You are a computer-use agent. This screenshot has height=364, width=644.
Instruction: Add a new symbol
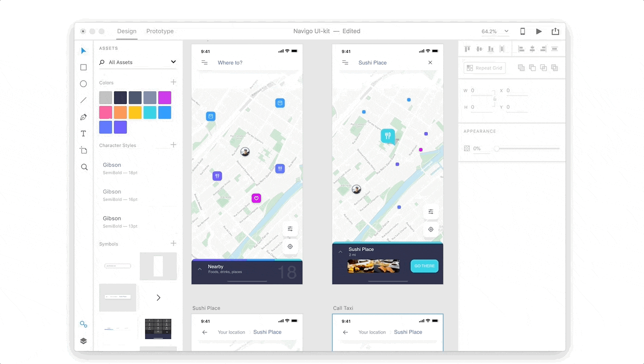pyautogui.click(x=173, y=243)
